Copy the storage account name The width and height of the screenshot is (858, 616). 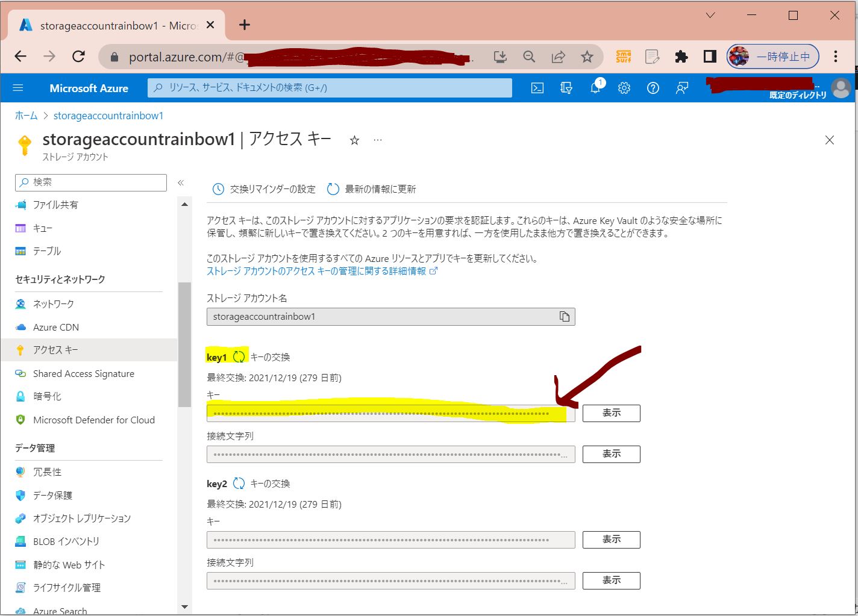click(x=564, y=317)
